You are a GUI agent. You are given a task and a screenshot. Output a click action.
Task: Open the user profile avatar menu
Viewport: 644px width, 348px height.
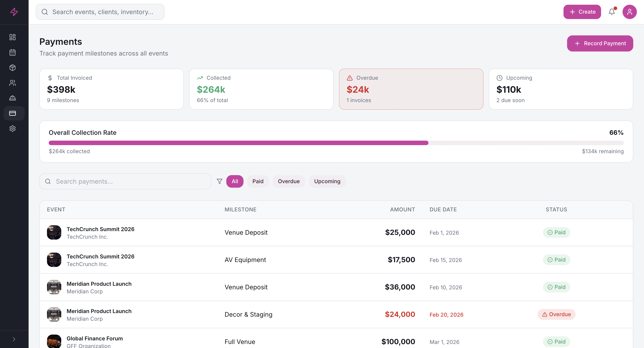(x=630, y=12)
